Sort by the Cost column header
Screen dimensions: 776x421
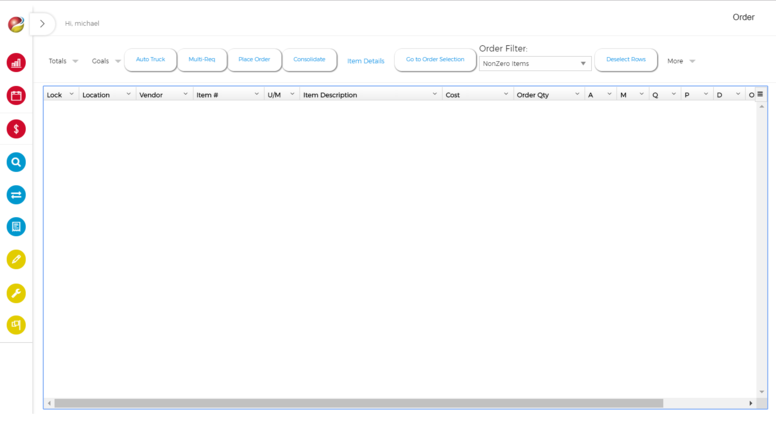pos(453,95)
